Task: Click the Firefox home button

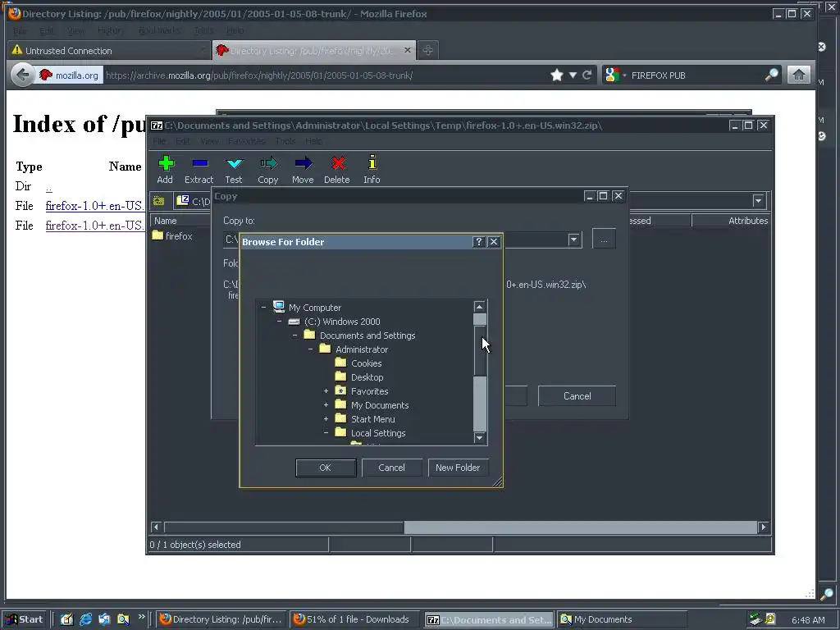Action: 799,75
